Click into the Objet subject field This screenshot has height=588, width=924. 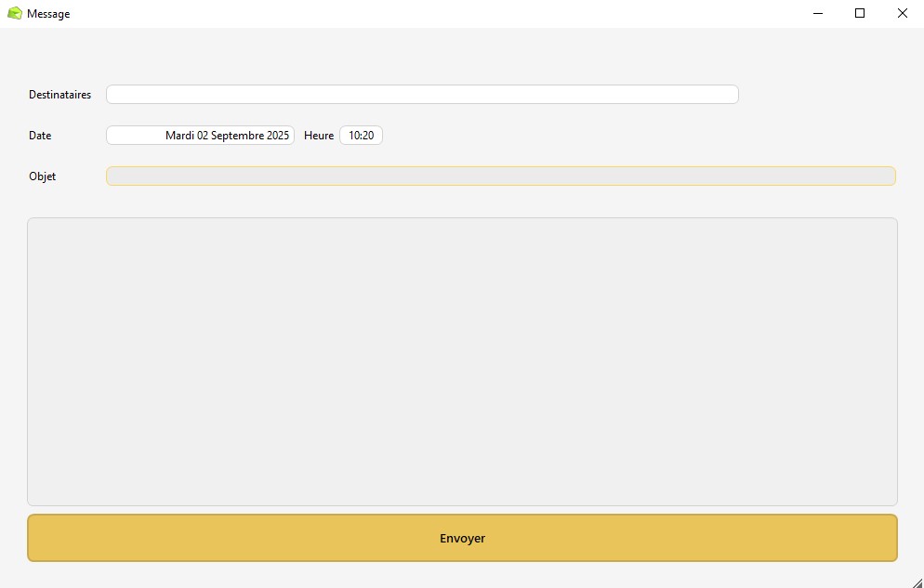coord(500,176)
